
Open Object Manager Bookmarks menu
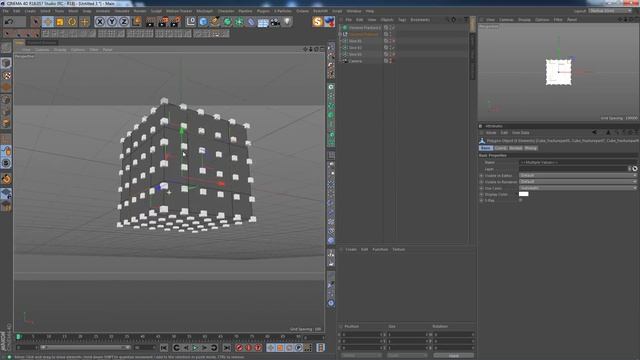(420, 20)
